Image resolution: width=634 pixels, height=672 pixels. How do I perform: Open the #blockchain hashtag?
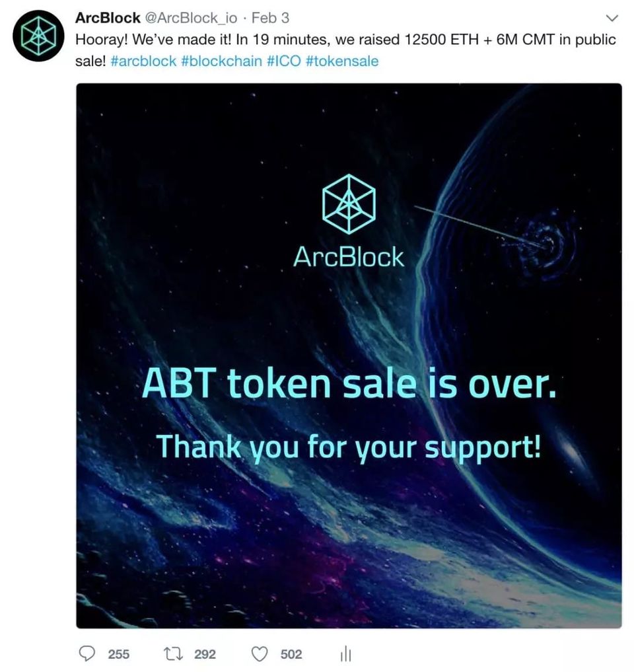[x=222, y=61]
